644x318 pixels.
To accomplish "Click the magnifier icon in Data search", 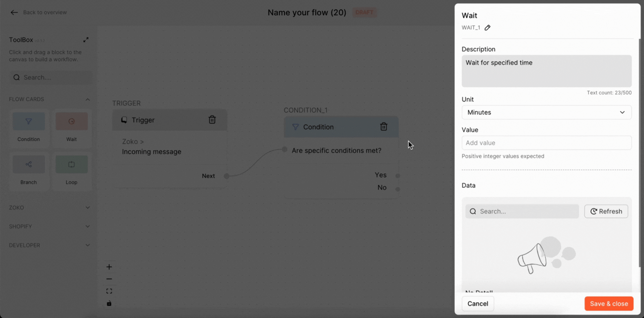I will [473, 211].
